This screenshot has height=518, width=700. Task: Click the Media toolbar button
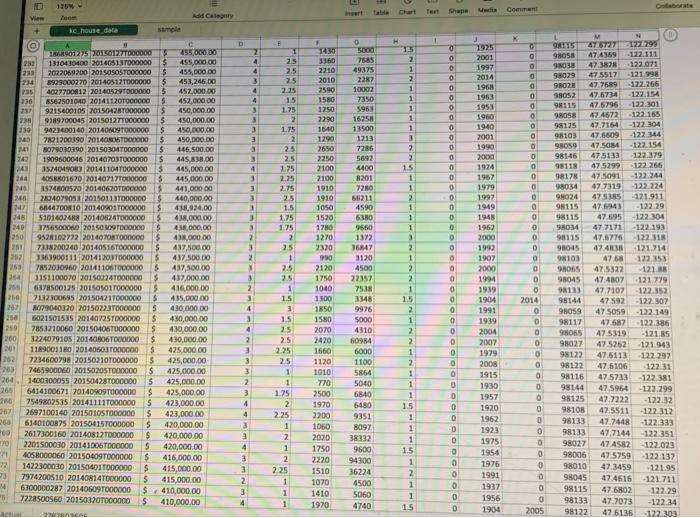487,4
